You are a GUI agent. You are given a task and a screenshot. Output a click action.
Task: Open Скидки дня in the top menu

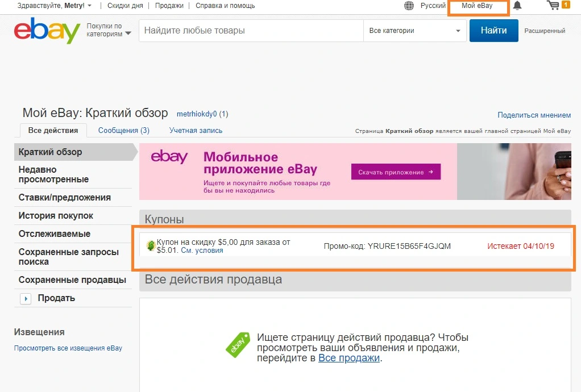(x=125, y=6)
